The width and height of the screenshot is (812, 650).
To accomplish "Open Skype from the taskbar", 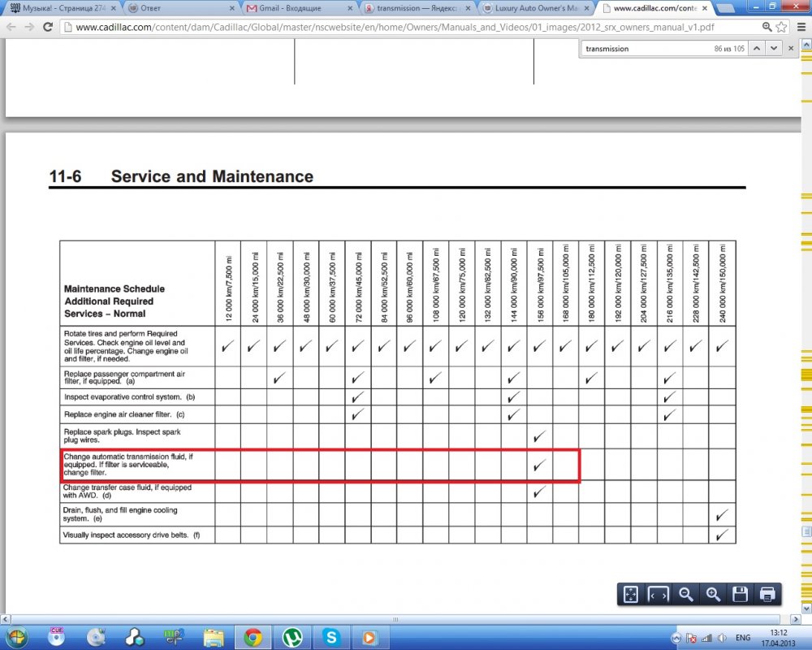I will pos(330,637).
